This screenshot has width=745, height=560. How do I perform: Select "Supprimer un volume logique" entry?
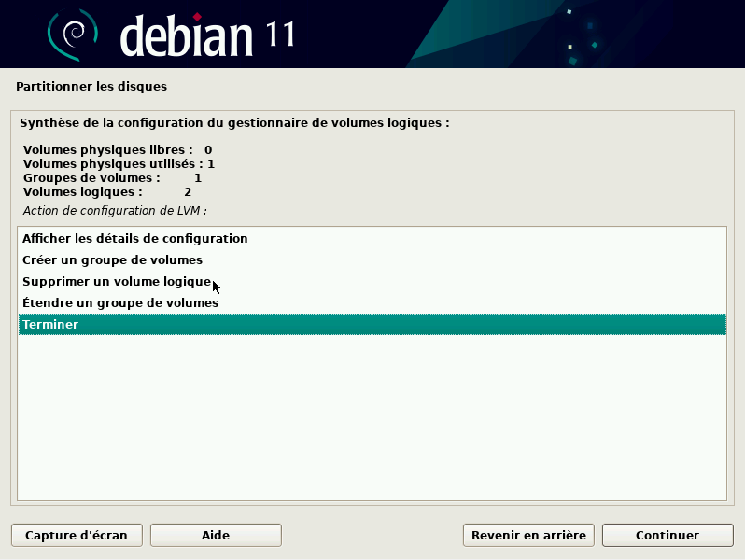pos(117,281)
